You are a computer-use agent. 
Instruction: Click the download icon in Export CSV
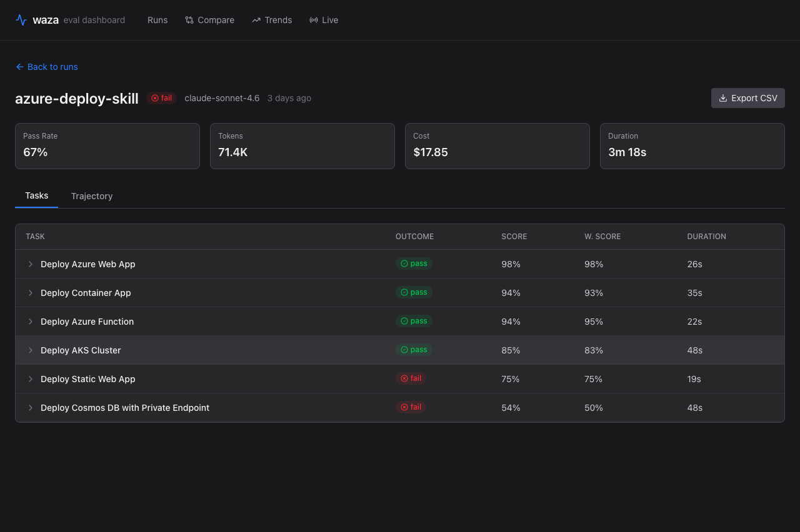pyautogui.click(x=723, y=98)
